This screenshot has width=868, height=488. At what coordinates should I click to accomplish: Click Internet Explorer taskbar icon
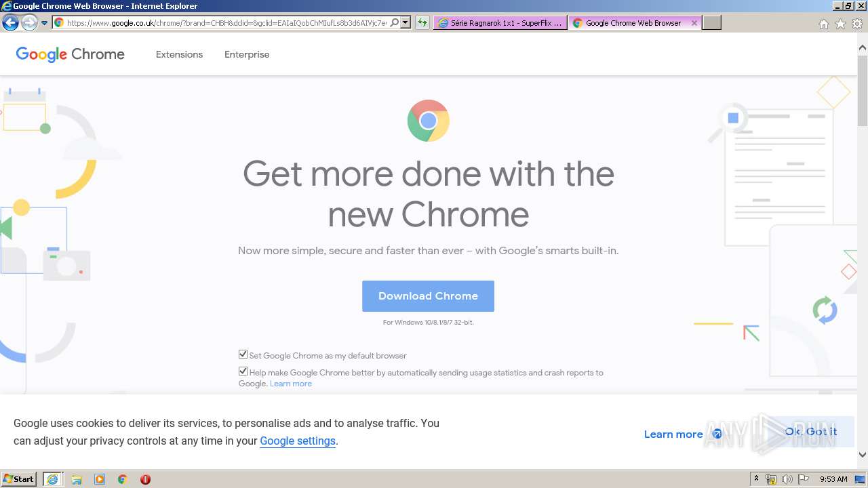coord(52,479)
